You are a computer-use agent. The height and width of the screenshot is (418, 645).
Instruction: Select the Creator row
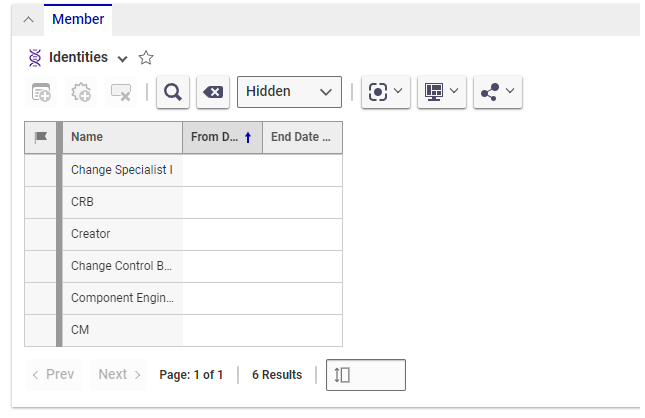coord(183,235)
